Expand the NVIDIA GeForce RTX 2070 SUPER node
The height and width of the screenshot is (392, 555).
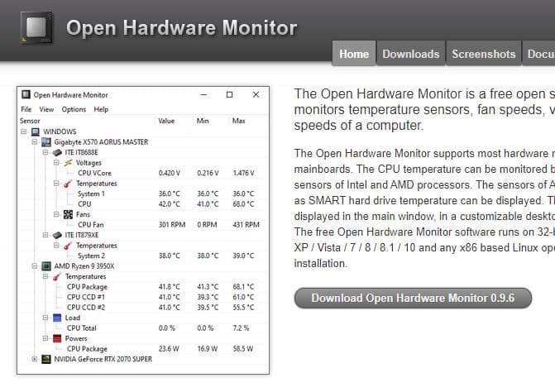(35, 359)
